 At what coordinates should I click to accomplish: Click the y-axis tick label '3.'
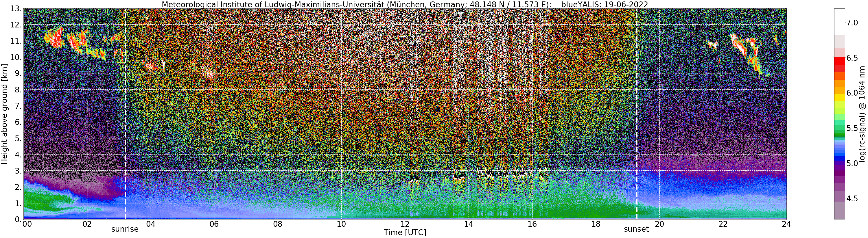pos(18,171)
